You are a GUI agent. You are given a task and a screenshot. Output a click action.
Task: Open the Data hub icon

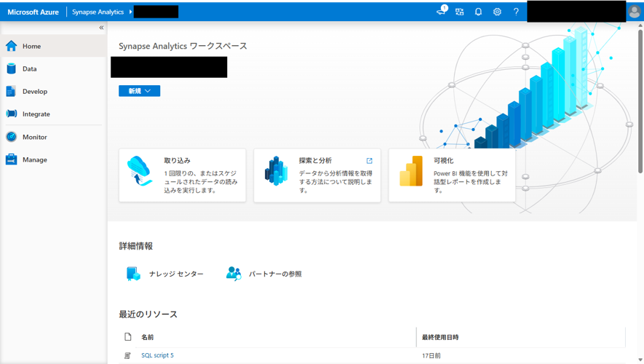click(11, 68)
